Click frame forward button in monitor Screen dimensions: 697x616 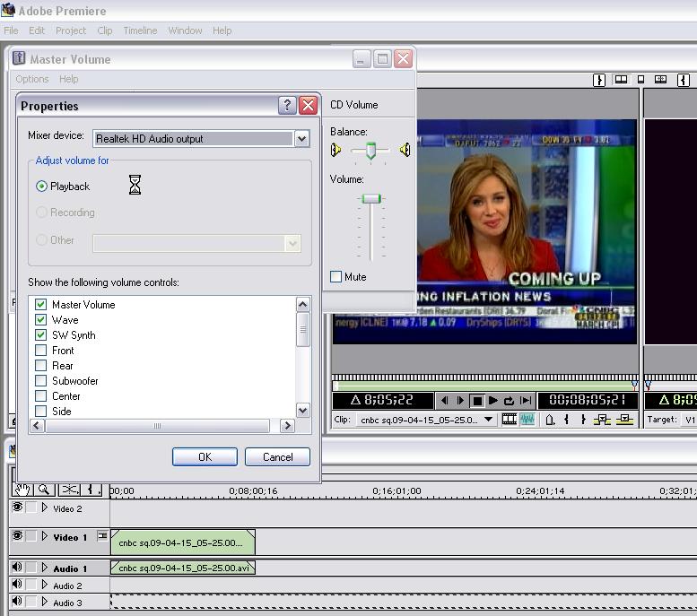[460, 401]
